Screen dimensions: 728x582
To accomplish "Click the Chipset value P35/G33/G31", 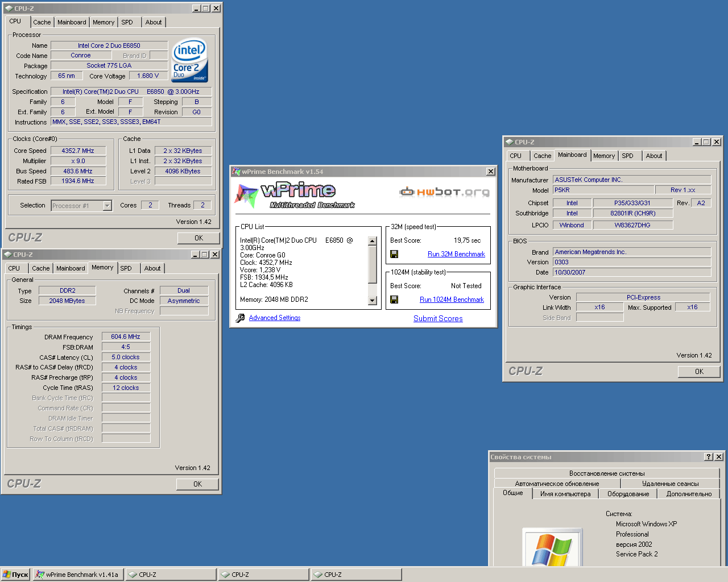I will pyautogui.click(x=632, y=203).
